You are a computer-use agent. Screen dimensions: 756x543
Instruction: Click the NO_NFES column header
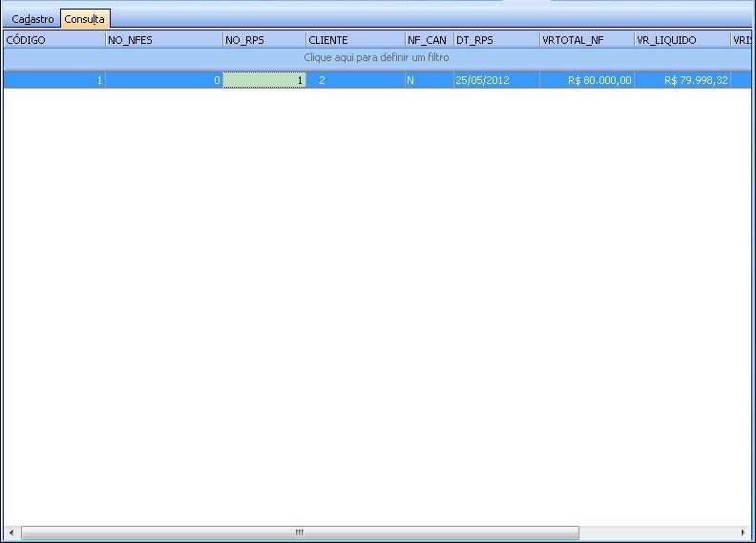[x=163, y=40]
